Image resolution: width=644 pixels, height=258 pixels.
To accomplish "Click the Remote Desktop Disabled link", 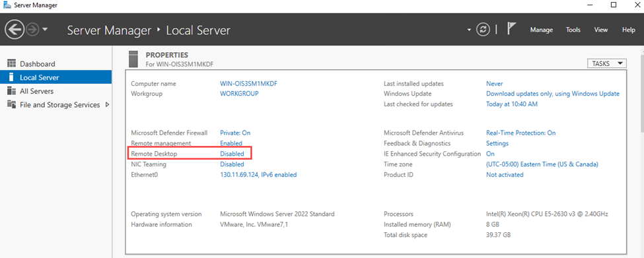I will tap(232, 154).
